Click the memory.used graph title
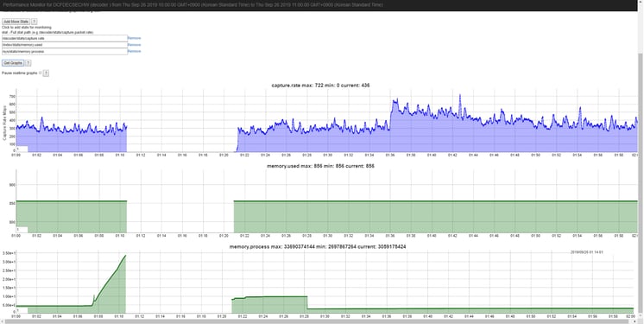 pos(321,166)
